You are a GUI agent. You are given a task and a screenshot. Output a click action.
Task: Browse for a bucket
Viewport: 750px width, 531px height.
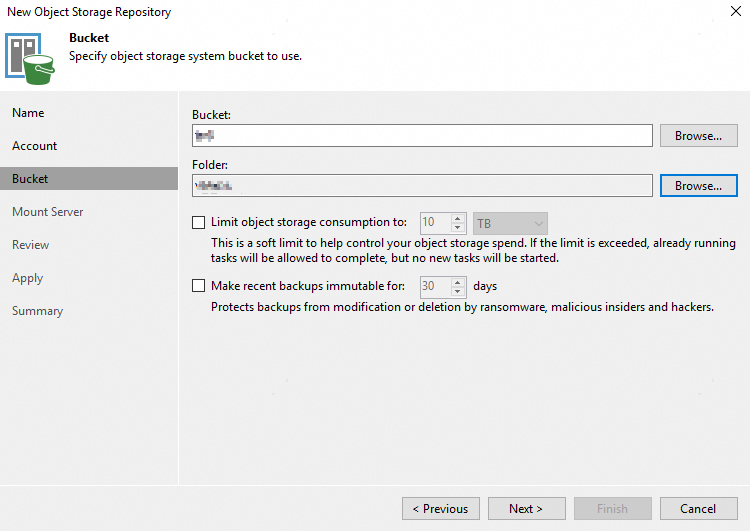[698, 136]
